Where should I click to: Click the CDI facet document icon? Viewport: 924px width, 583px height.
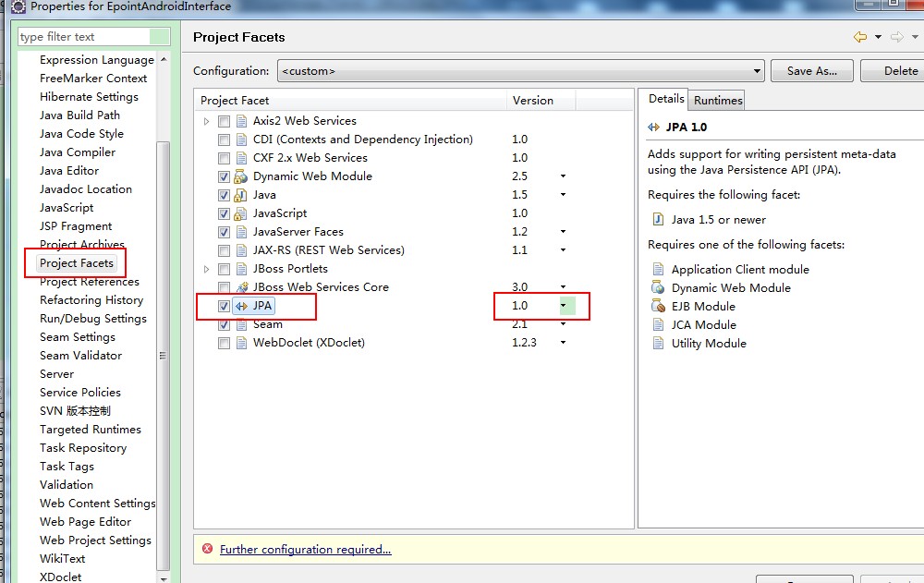(241, 140)
